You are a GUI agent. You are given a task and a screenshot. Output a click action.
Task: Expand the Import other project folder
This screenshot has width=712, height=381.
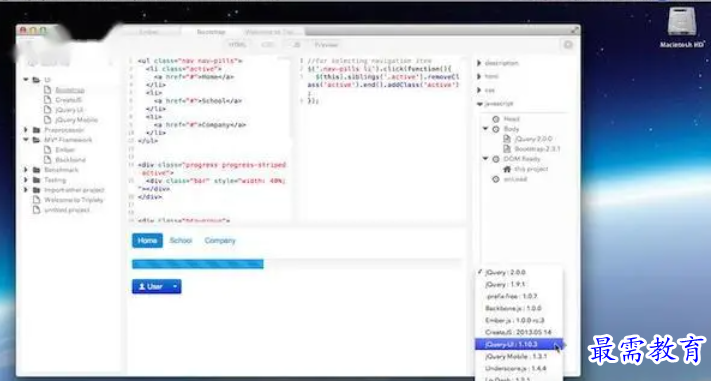tap(26, 189)
